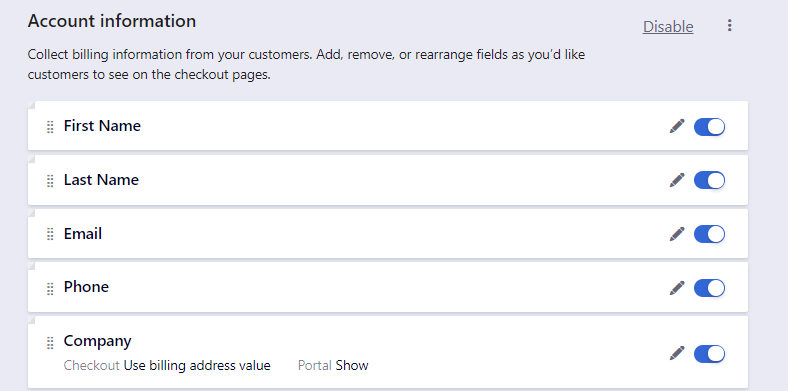The image size is (788, 391).
Task: Click the drag handle beside Company
Action: [50, 343]
